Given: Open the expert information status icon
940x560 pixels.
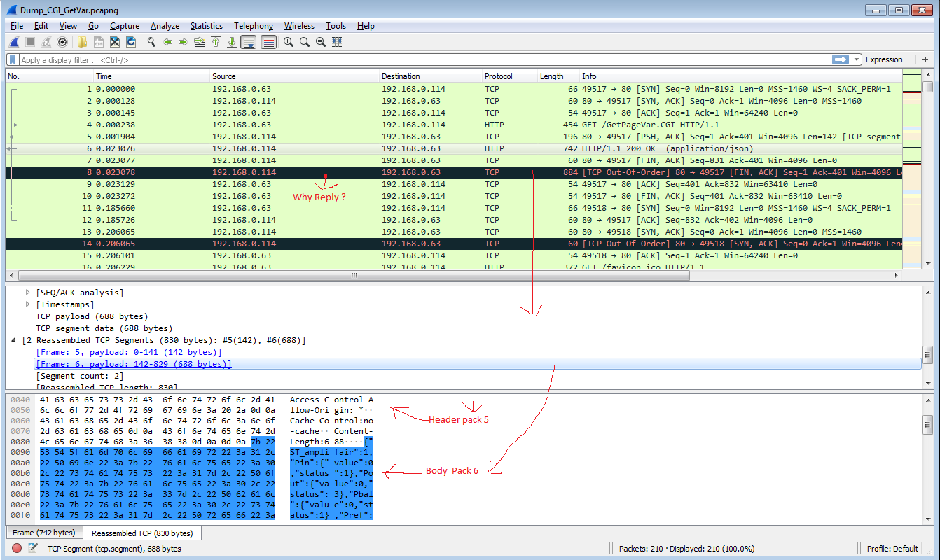Looking at the screenshot, I should [17, 549].
